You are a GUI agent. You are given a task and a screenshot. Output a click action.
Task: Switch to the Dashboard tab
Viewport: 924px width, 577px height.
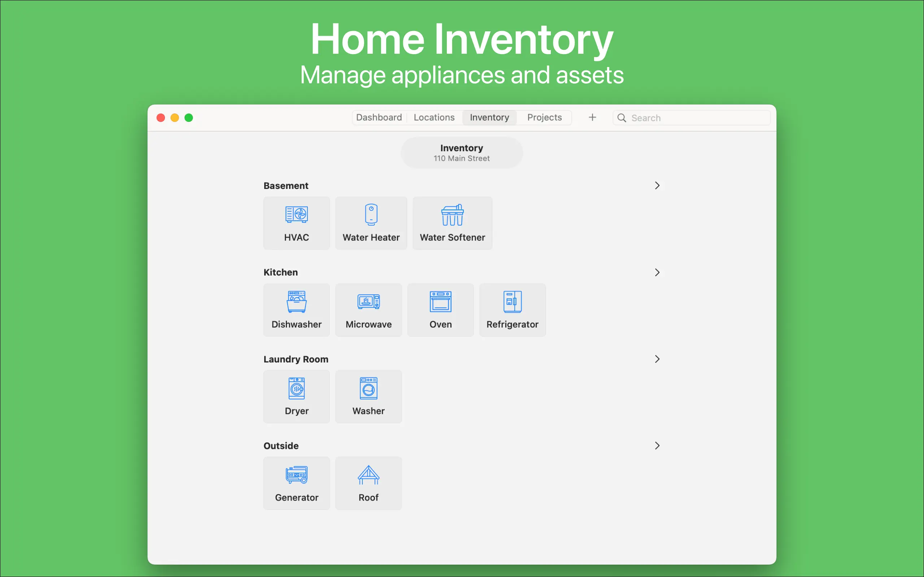click(379, 118)
